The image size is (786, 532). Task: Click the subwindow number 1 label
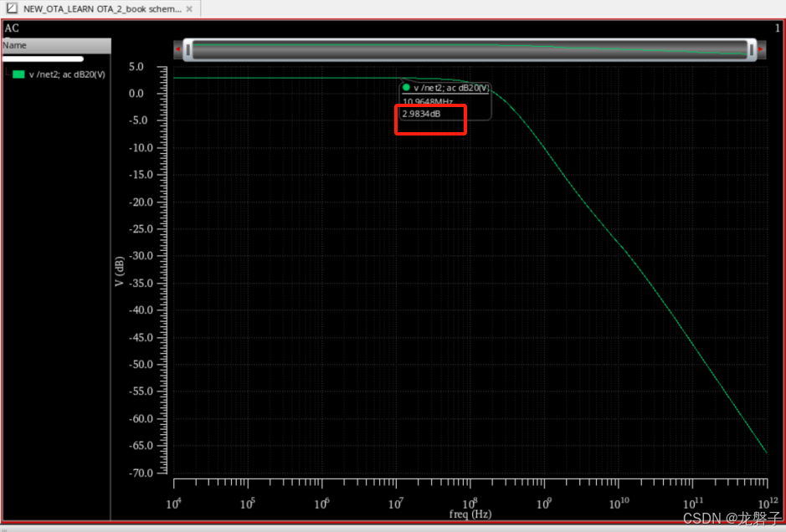point(778,28)
